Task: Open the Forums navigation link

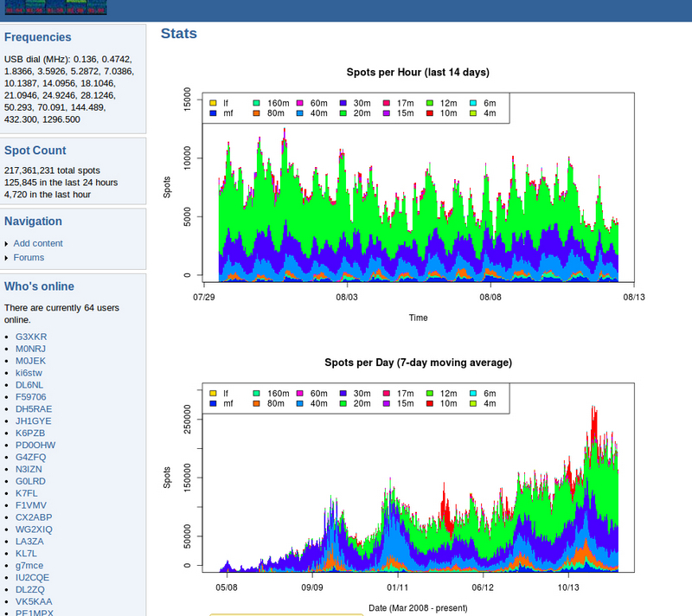Action: click(29, 257)
